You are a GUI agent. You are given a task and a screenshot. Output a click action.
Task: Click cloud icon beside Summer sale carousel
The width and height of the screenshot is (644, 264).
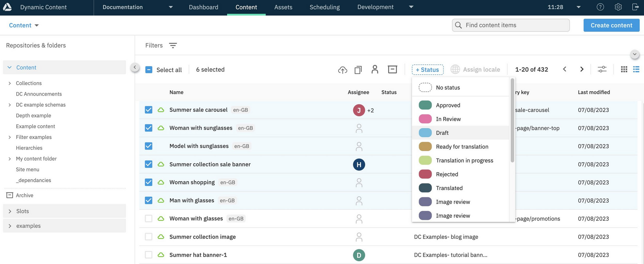161,110
